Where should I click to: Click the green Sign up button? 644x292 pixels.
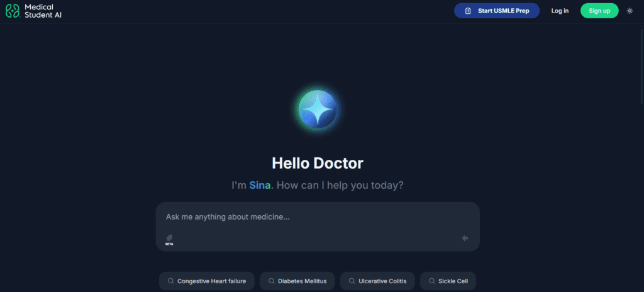pyautogui.click(x=599, y=11)
